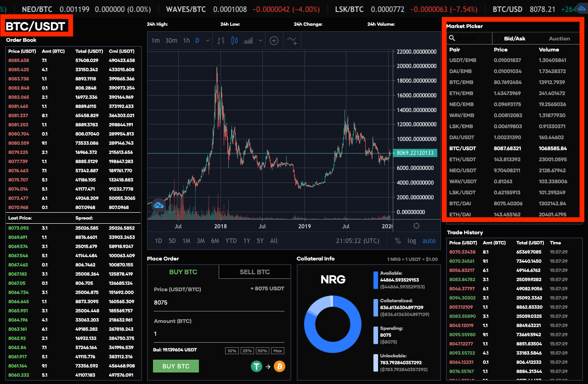Open the chart indicators icon
Screen dimensions: 588x384
coord(292,40)
